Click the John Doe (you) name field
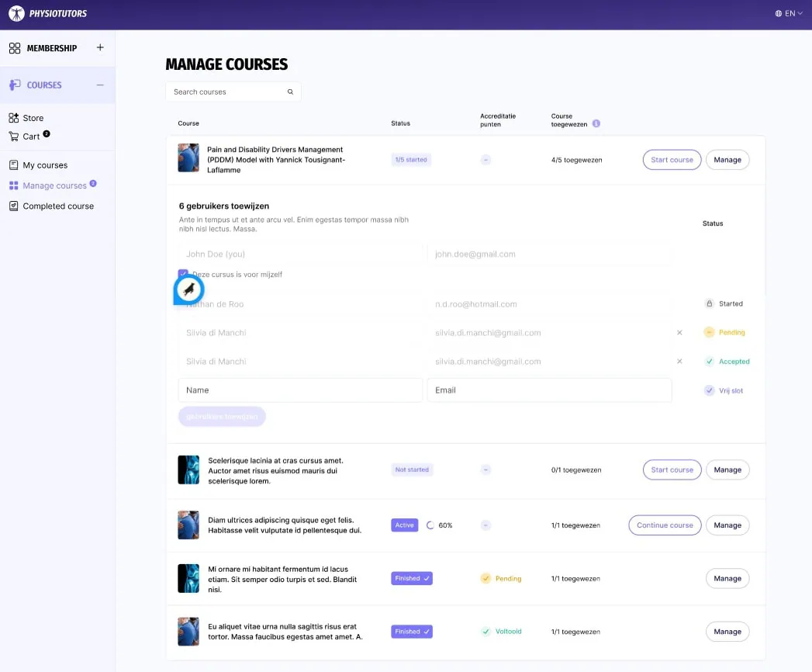This screenshot has width=812, height=672. point(300,254)
